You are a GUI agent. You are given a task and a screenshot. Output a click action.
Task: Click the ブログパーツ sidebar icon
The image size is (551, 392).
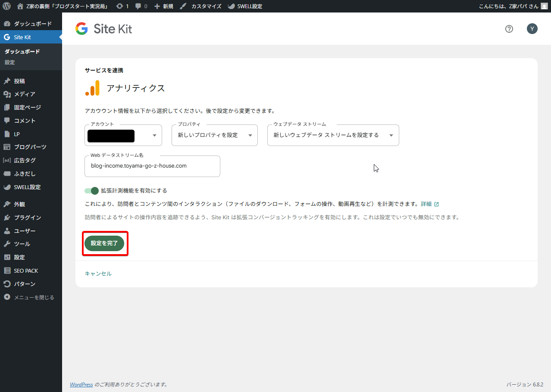(x=7, y=147)
